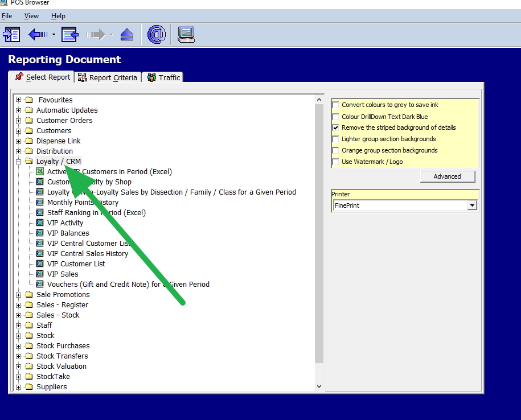Image resolution: width=521 pixels, height=420 pixels.
Task: Click the Advanced button
Action: pos(448,176)
